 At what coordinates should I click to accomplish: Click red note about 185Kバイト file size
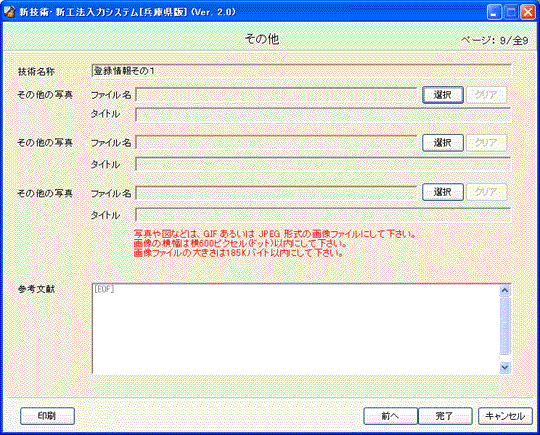238,253
